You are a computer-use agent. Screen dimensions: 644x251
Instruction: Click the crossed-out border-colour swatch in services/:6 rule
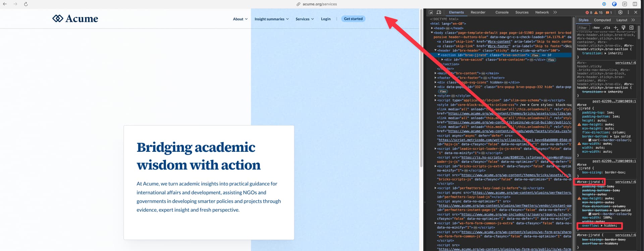[590, 214]
